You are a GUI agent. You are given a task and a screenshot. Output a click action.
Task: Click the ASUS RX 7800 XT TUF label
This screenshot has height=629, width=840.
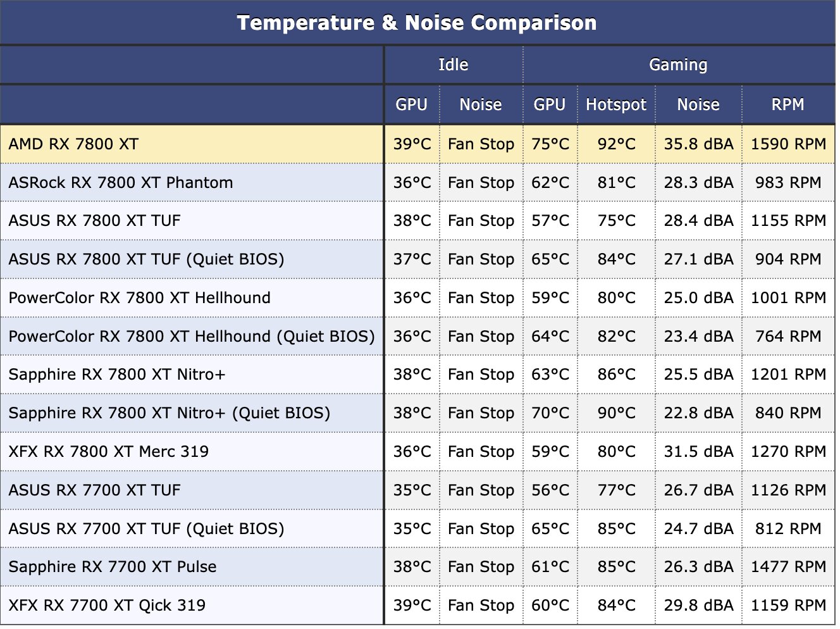95,221
